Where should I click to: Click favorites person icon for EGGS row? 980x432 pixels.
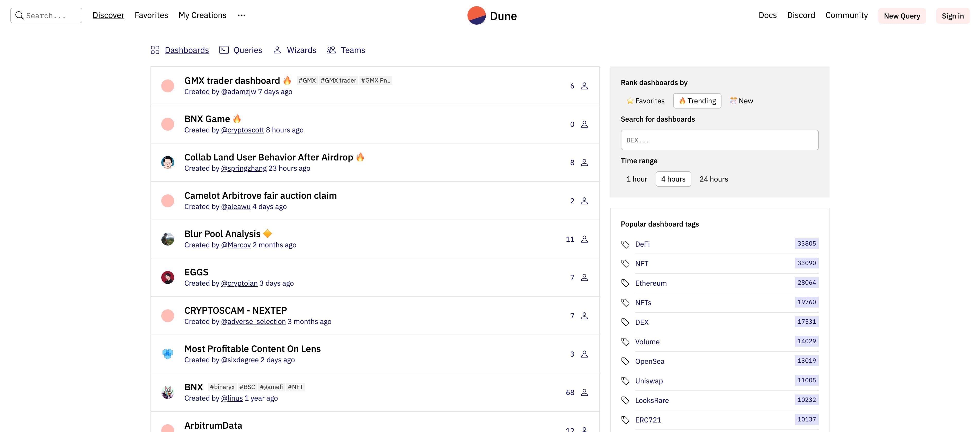584,278
